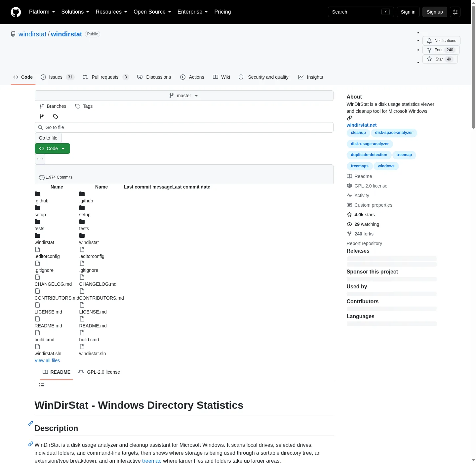
Task: Open header settings sliders icon
Action: [x=455, y=12]
